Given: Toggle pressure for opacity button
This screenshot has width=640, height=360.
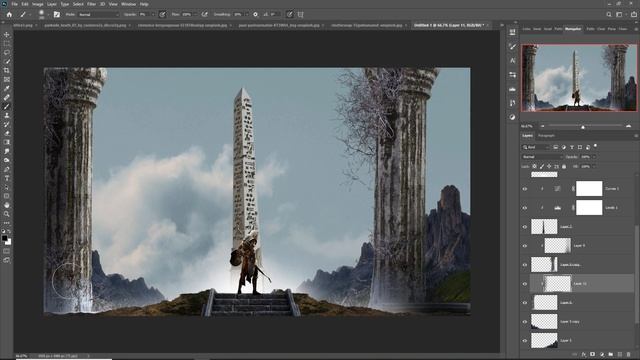Looking at the screenshot, I should [162, 14].
